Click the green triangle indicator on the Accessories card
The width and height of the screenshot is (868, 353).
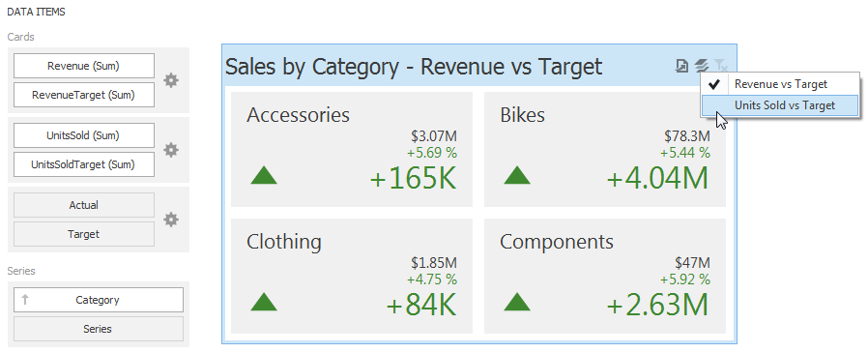(264, 175)
